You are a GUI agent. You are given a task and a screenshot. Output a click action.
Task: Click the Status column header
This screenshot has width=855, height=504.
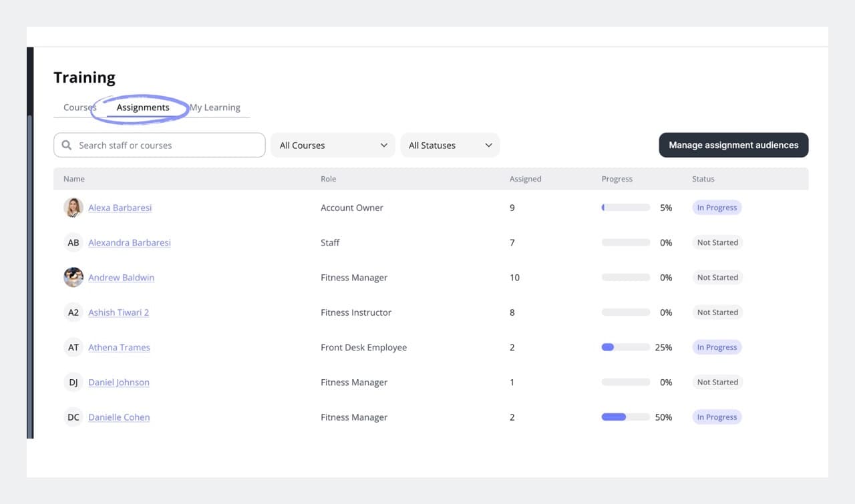coord(703,179)
